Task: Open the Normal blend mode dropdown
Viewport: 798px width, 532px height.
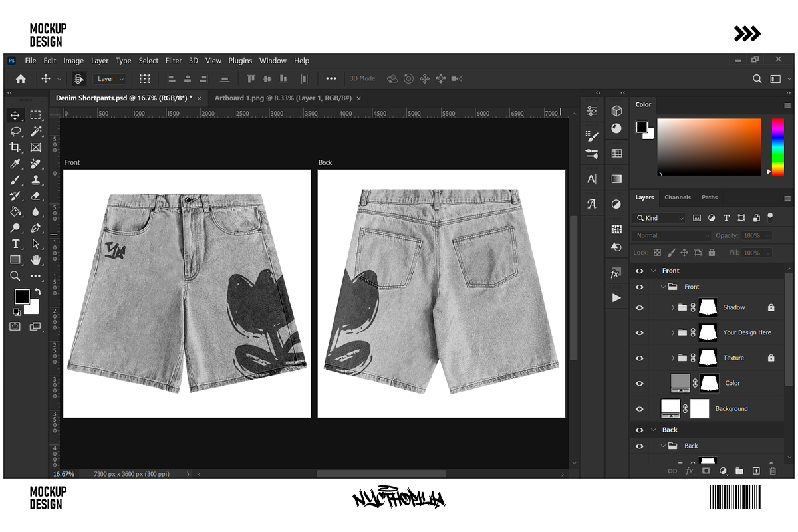Action: (672, 235)
